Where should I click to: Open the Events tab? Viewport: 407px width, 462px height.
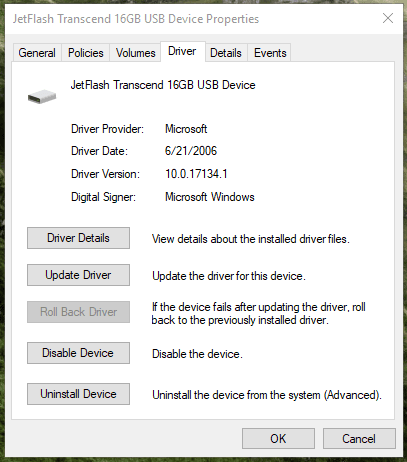coord(270,53)
